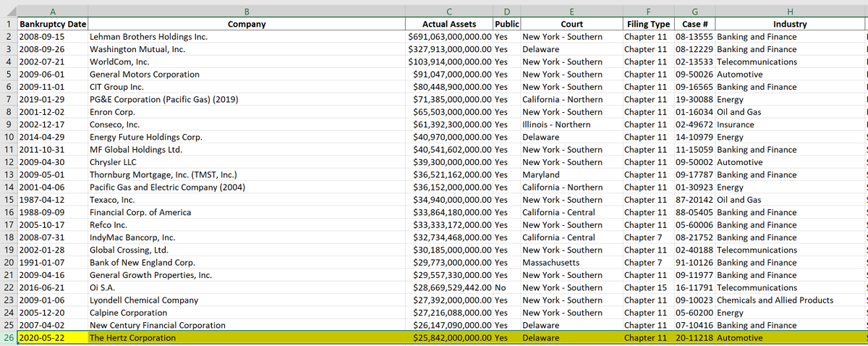This screenshot has width=868, height=346.
Task: Click the Case # header cell
Action: [694, 24]
